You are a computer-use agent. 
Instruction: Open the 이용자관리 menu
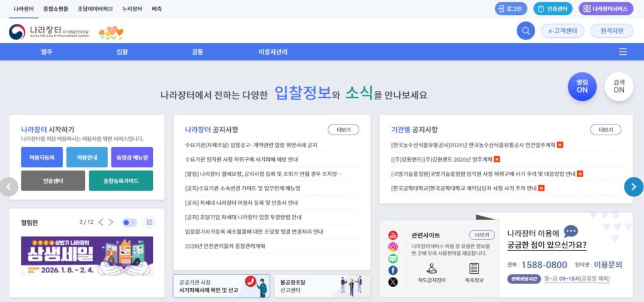coord(273,52)
